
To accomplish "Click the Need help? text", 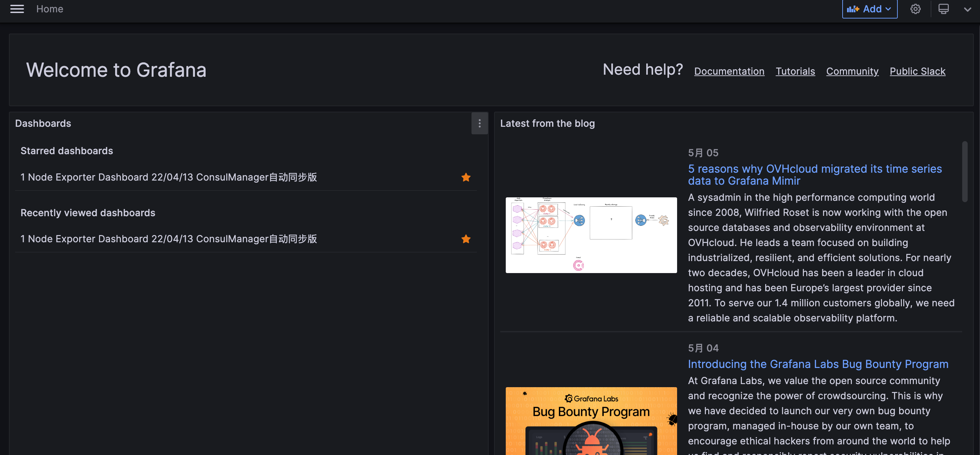I will (642, 70).
